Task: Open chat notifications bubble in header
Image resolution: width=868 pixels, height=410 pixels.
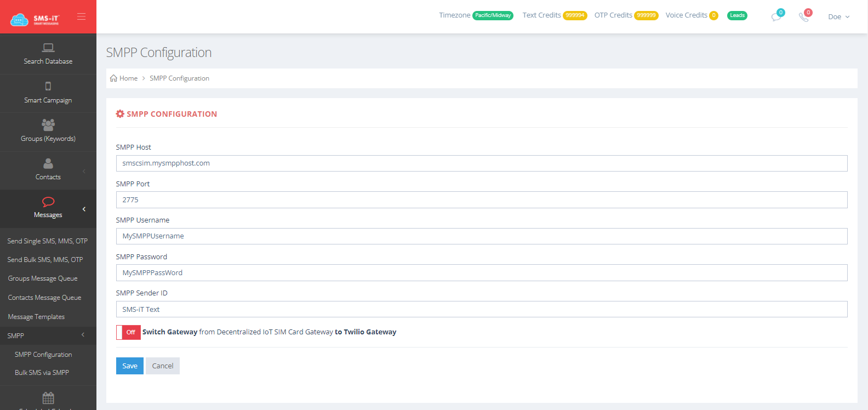Action: (x=776, y=16)
